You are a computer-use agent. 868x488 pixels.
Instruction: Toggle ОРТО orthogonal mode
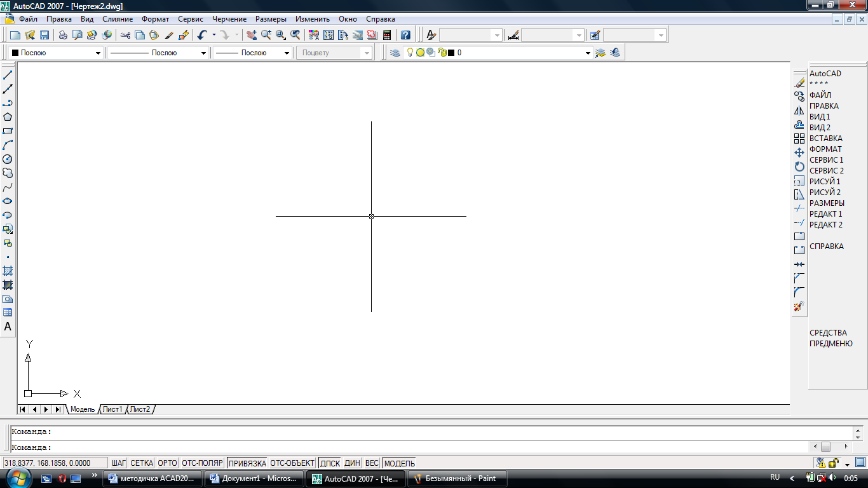click(x=167, y=463)
